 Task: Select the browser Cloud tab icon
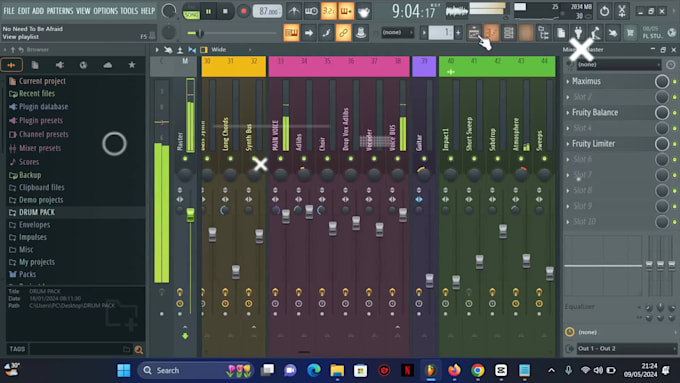pyautogui.click(x=108, y=65)
